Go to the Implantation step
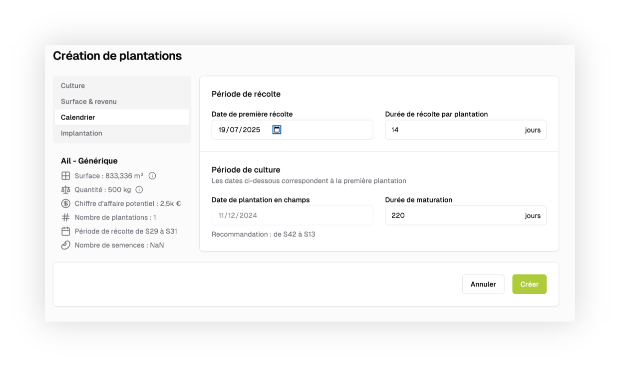Screen dimensions: 620x367 click(x=122, y=133)
